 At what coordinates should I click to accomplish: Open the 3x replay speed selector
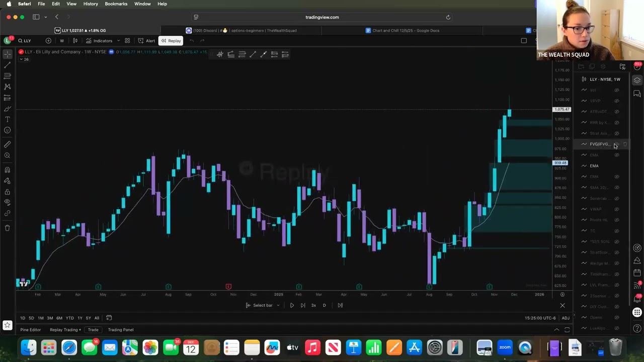(313, 305)
